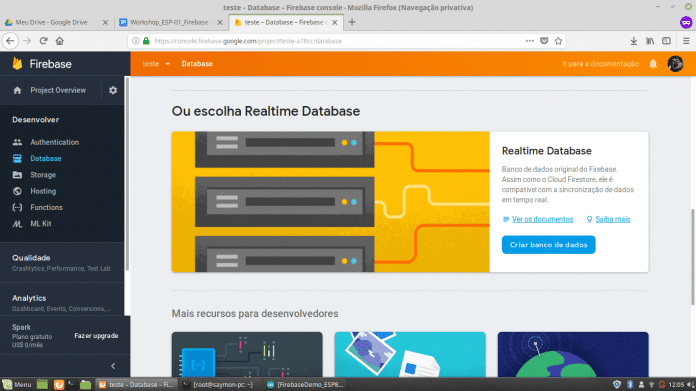Click the page vertical scrollbar
The height and width of the screenshot is (391, 696).
point(692,257)
